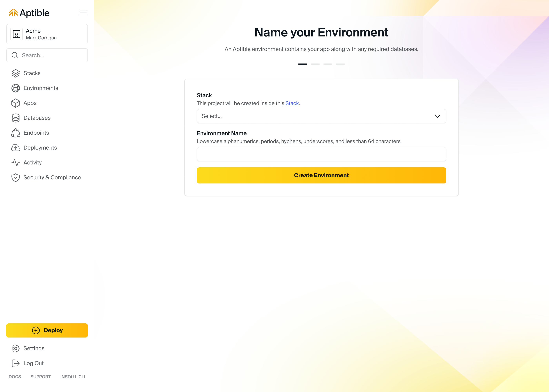Focus the Search field
Image resolution: width=549 pixels, height=392 pixels.
[x=47, y=55]
